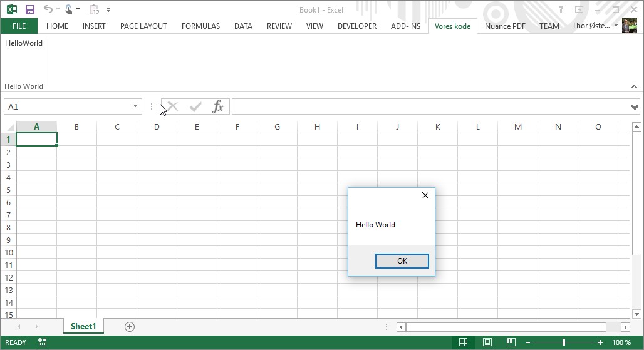The image size is (644, 350).
Task: Collapse the ribbon with the caret arrow
Action: point(635,87)
